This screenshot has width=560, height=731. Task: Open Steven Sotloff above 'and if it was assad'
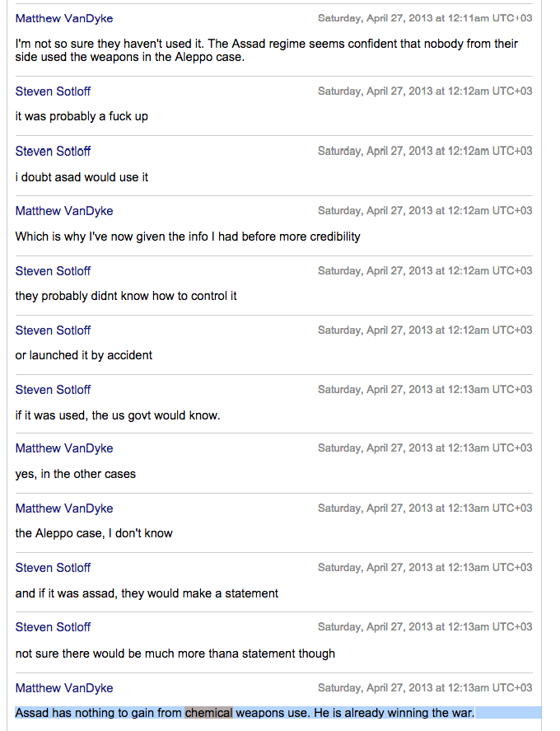pyautogui.click(x=53, y=568)
